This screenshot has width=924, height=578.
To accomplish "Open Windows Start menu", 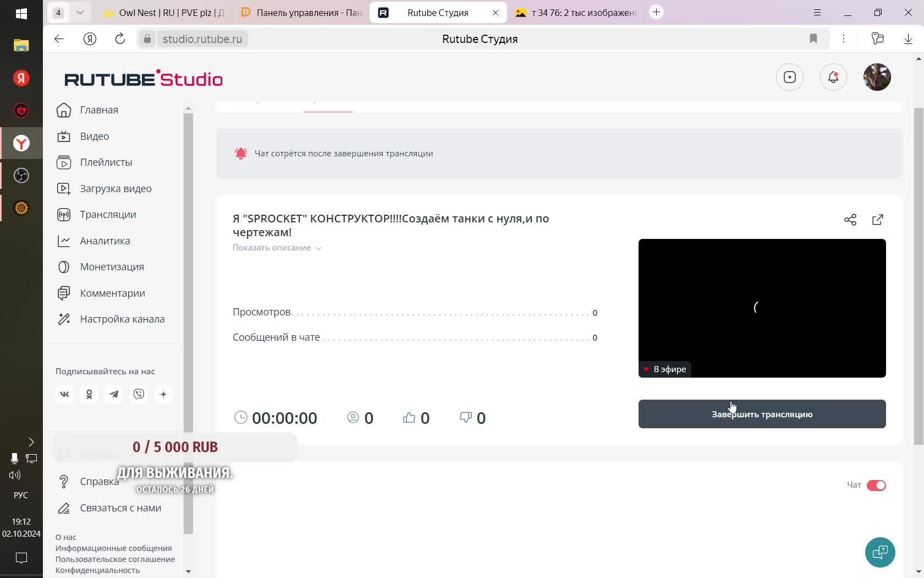I will point(21,14).
